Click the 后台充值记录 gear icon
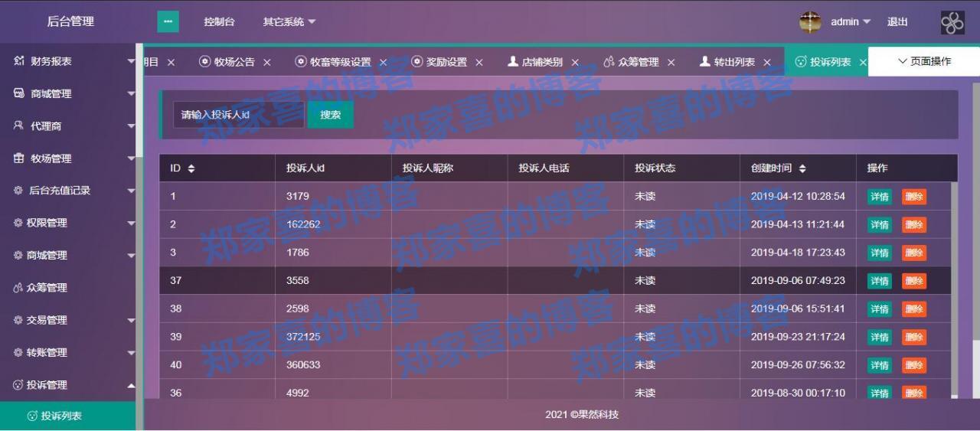 [18, 191]
